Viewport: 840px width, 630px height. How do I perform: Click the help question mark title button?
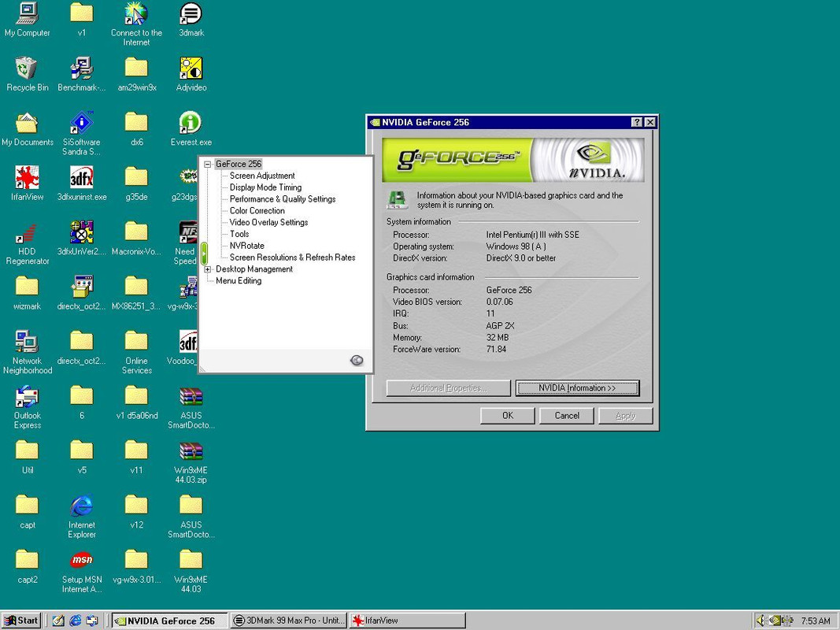pos(636,122)
